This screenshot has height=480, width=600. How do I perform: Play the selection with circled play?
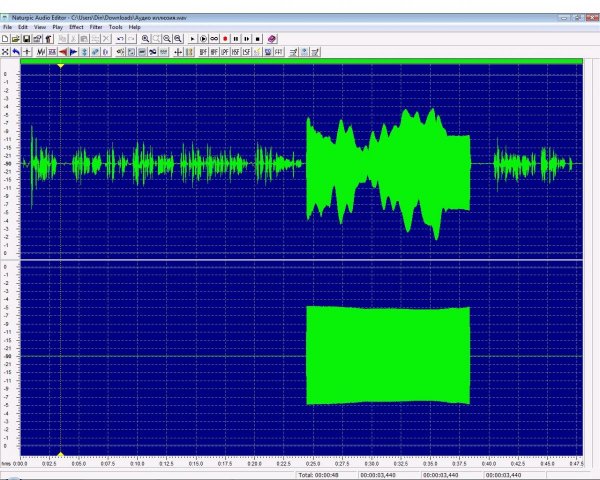coord(203,39)
